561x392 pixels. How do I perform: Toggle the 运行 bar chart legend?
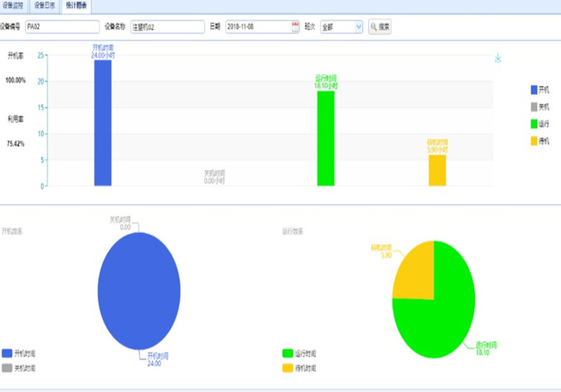[x=539, y=123]
